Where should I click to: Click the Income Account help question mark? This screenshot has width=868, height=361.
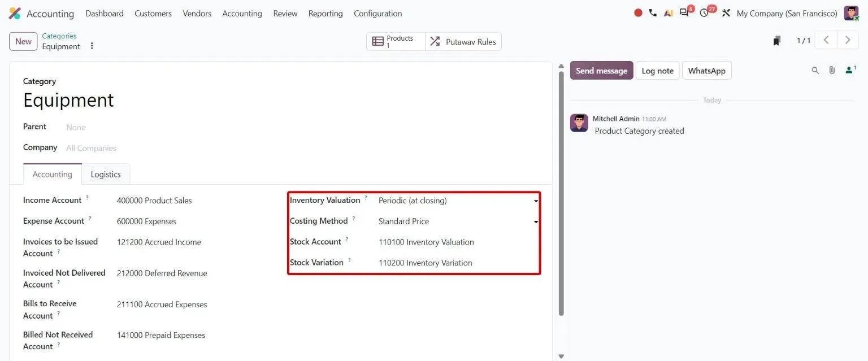tap(87, 198)
